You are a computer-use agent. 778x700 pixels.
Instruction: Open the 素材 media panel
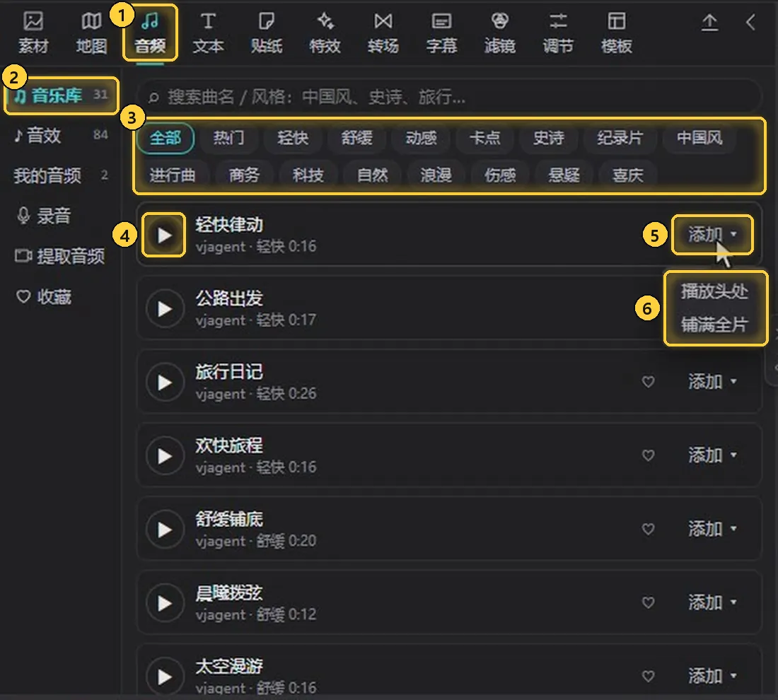coord(33,33)
